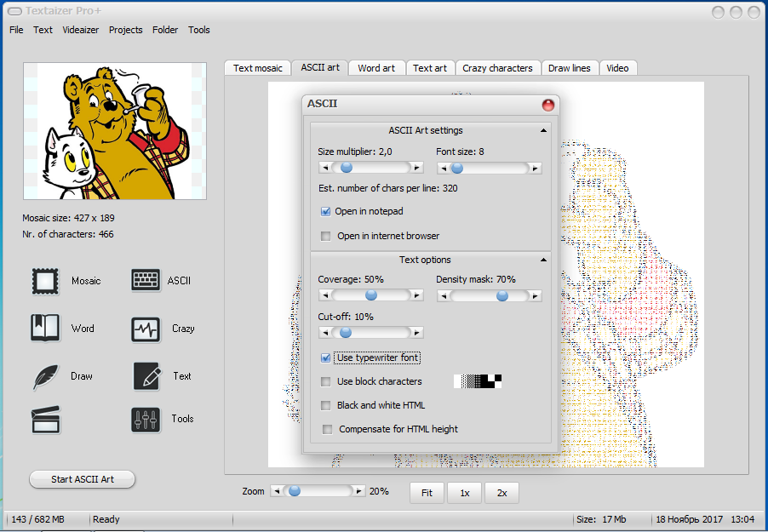This screenshot has height=532, width=768.
Task: Switch to the Video tab
Action: 617,68
